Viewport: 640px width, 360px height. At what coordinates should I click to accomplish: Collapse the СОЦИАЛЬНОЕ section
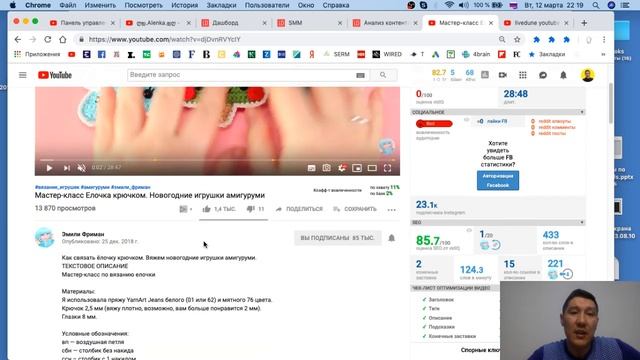tap(582, 112)
